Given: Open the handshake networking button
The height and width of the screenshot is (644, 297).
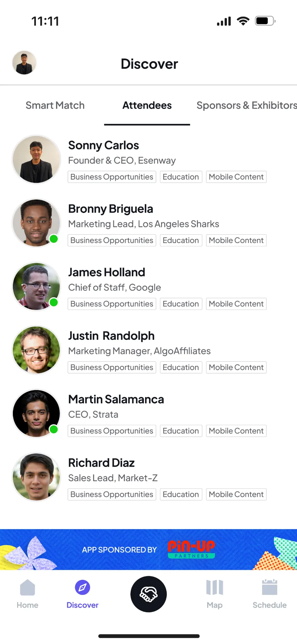Looking at the screenshot, I should click(x=148, y=594).
